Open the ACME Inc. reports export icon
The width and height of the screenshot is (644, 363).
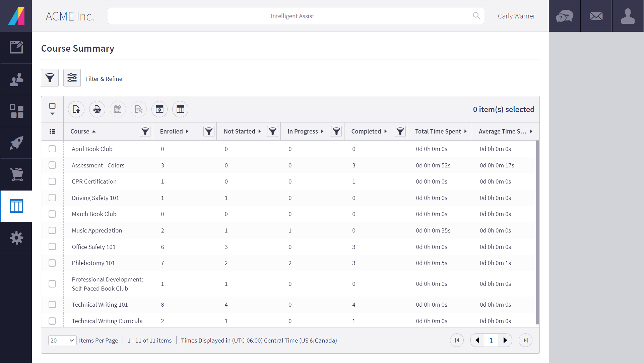coord(76,109)
